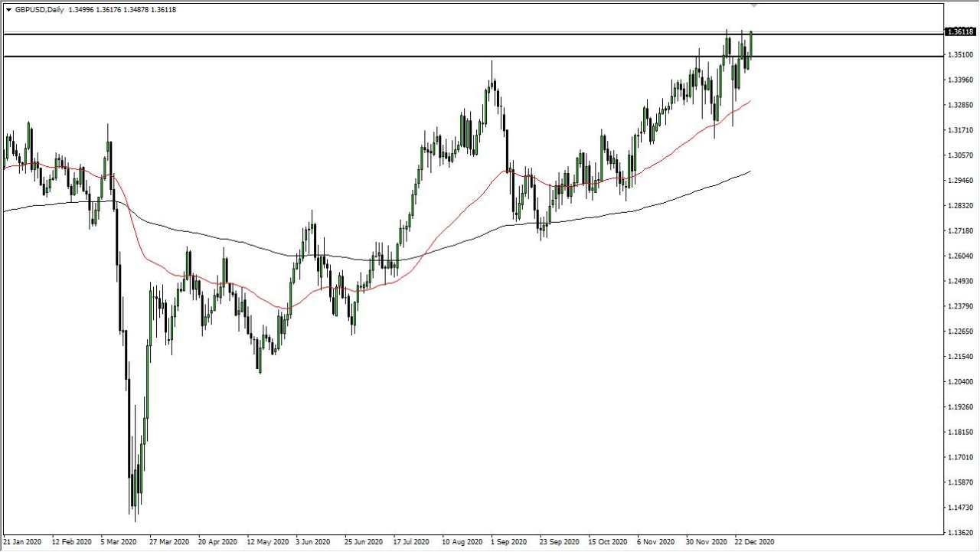Screen dimensions: 980x552
Task: Click the '1.15870' label on price scale
Action: coord(961,483)
